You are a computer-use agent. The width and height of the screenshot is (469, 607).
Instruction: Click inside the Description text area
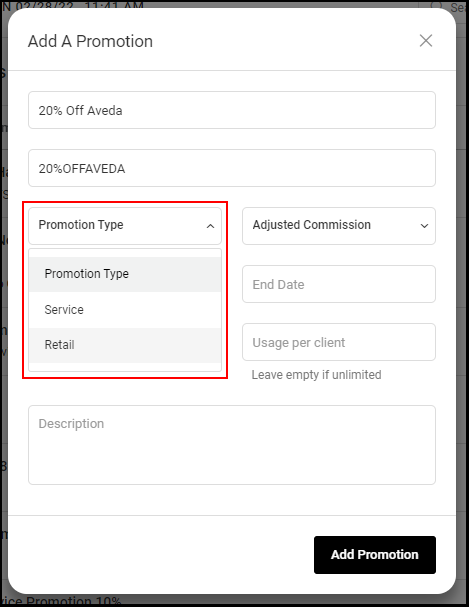click(232, 445)
